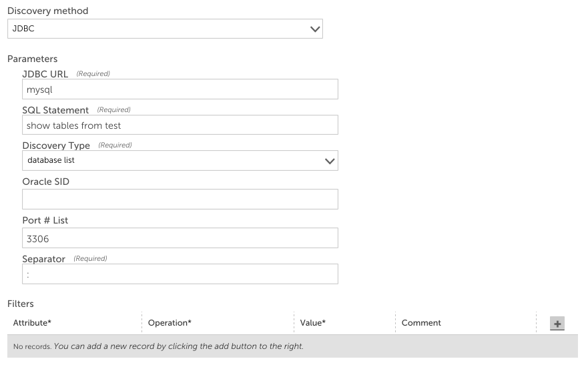
Task: Click into the SQL Statement text box
Action: point(180,125)
